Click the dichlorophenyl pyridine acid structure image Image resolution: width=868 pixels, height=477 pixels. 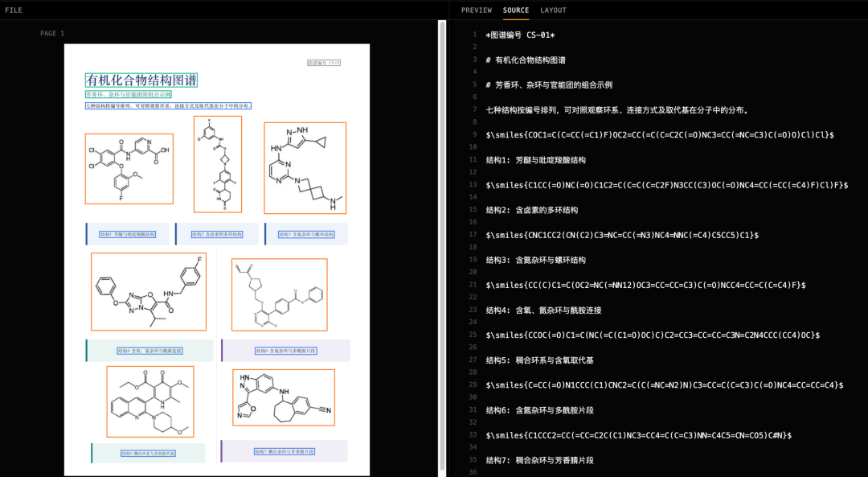tap(129, 169)
